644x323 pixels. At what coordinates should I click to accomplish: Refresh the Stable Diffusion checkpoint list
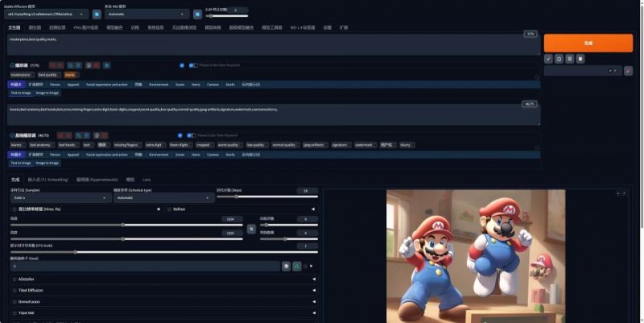(x=97, y=14)
